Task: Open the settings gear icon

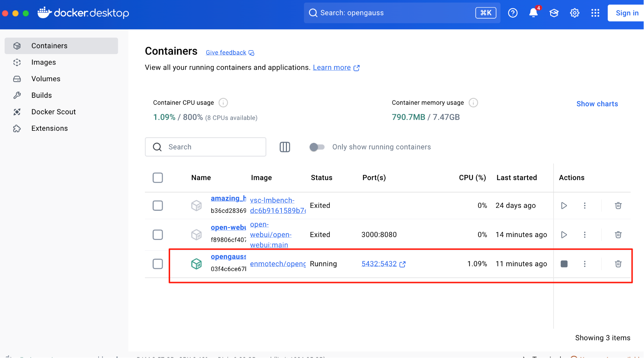Action: (x=575, y=13)
